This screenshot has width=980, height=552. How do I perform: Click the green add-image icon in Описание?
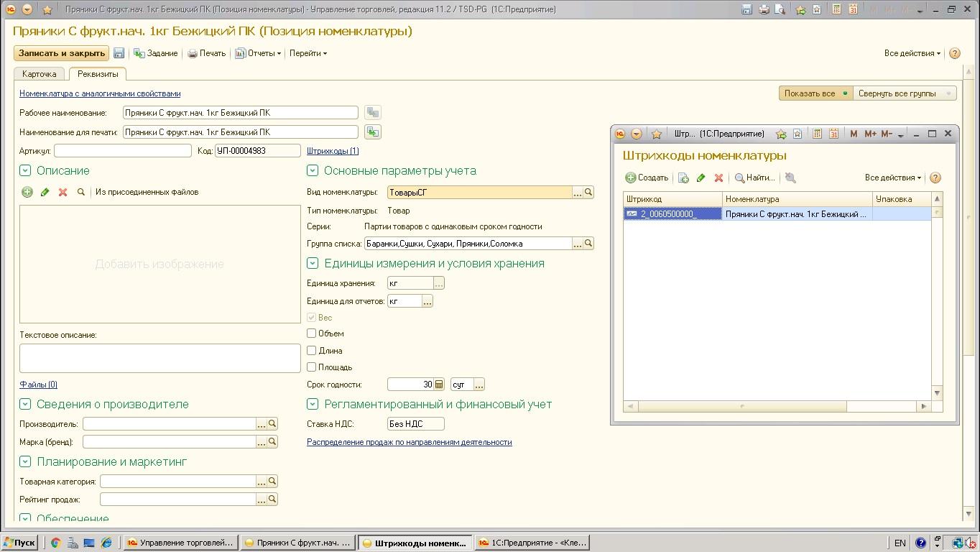coord(27,192)
